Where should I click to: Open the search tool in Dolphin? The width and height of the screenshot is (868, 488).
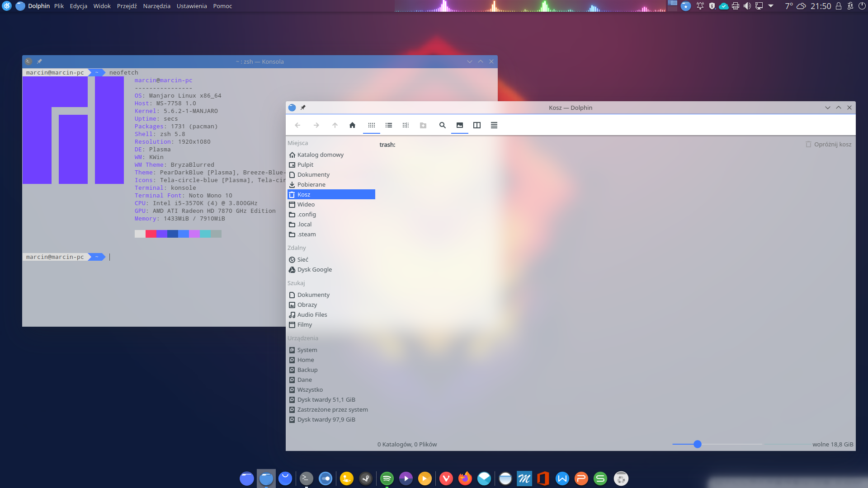(443, 125)
